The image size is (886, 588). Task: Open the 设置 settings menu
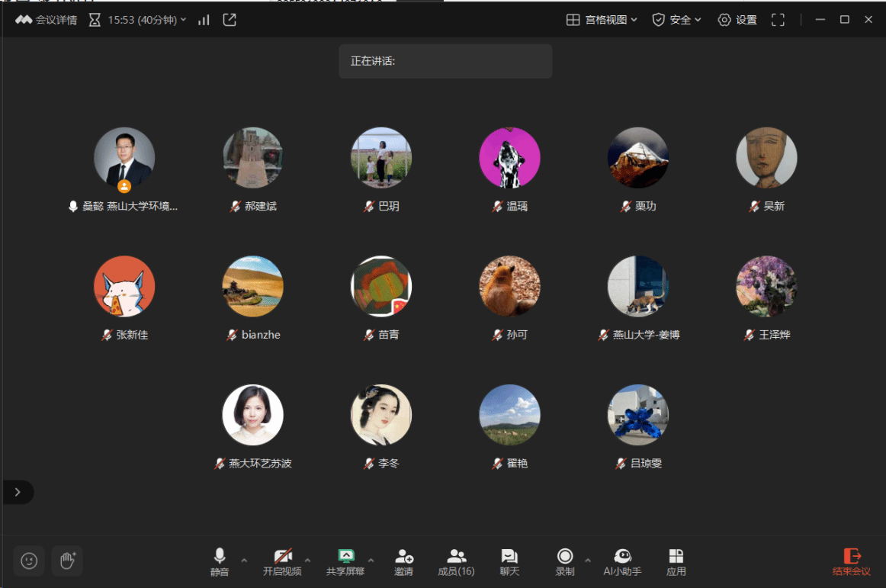(737, 20)
